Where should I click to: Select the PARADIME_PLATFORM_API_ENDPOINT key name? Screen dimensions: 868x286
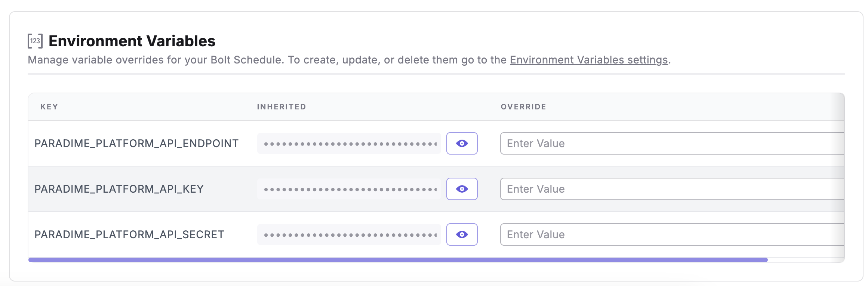(x=136, y=144)
